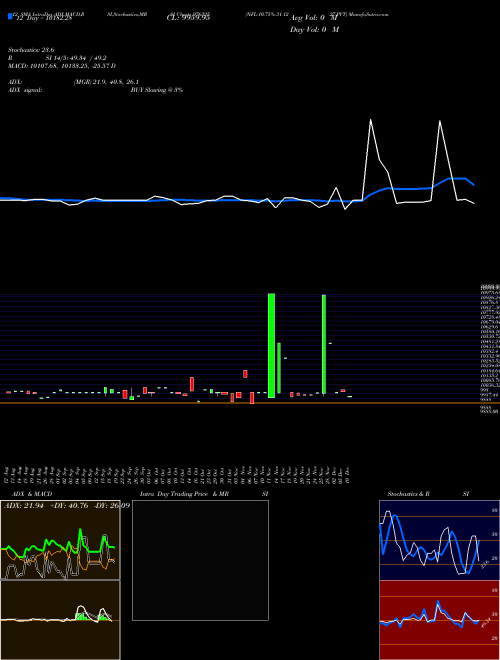Click the narrower tall green candle on the right
Viewport: 500px width, 660px height.
coord(324,344)
